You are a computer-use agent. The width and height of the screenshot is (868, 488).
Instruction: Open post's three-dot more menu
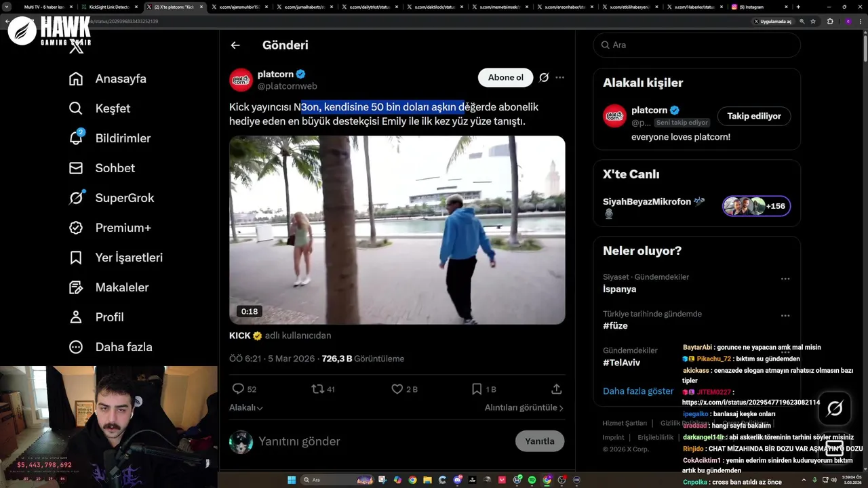coord(559,77)
